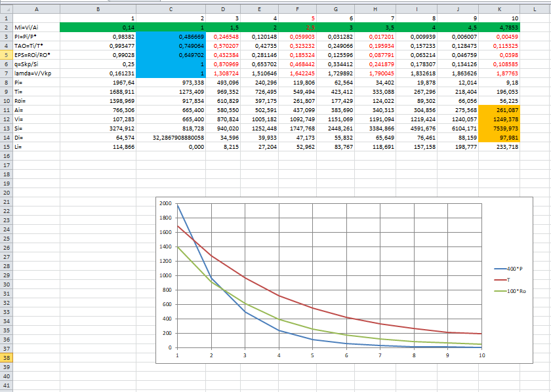551x392 pixels.
Task: Click the chart's vertical axis label 2000
Action: coord(165,204)
